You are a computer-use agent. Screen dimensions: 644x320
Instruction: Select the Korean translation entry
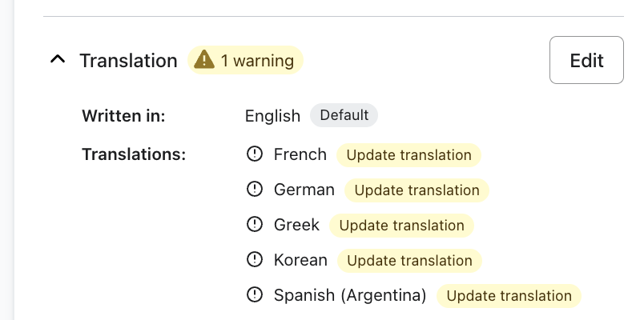click(300, 260)
